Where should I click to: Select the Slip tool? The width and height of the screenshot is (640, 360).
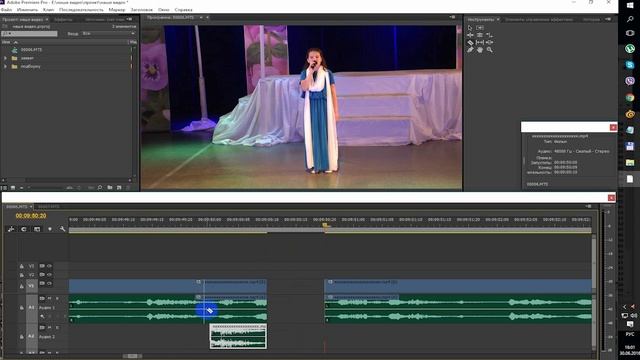point(480,42)
